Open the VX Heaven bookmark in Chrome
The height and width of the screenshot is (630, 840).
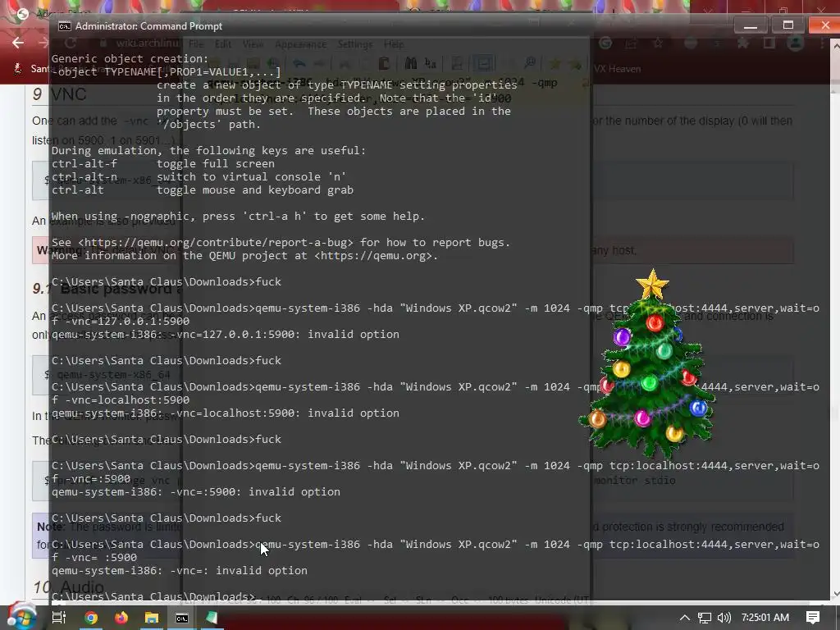617,69
